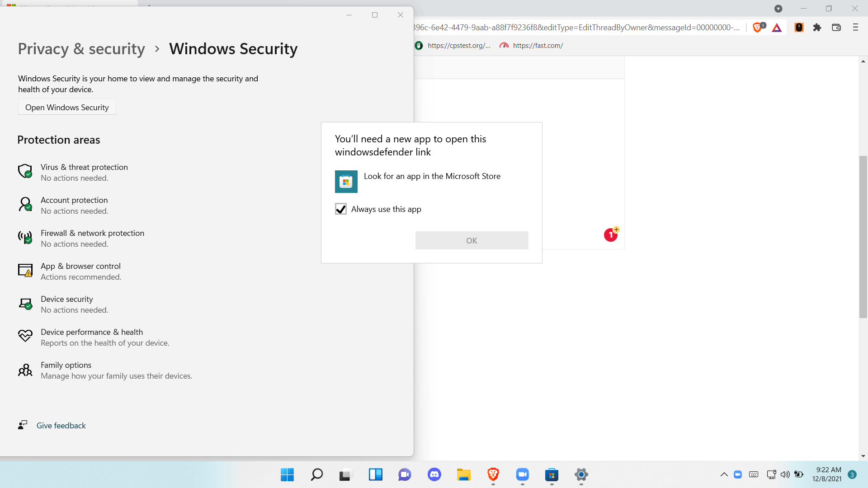The image size is (868, 488).
Task: Click browser vertical scrollbar thumb
Action: [863, 237]
